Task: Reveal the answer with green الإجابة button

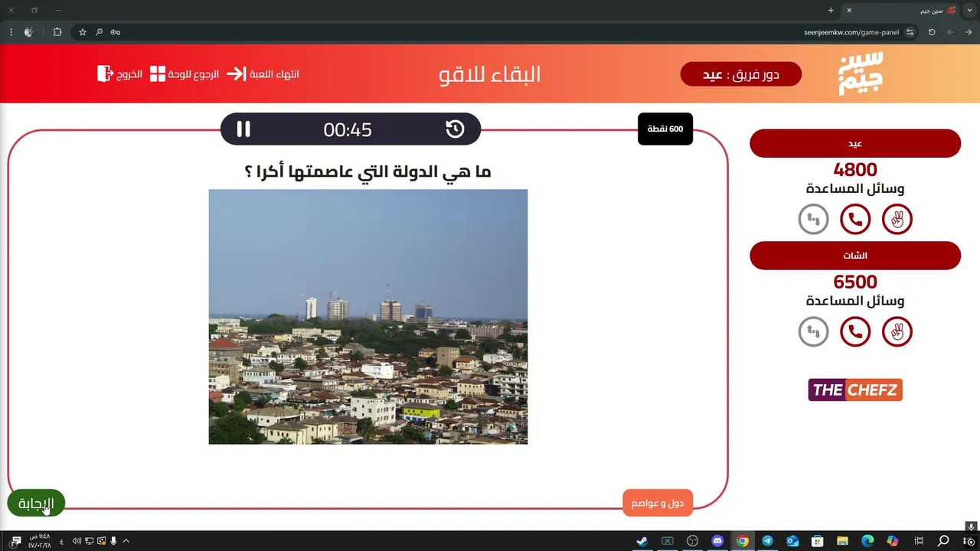Action: [x=36, y=504]
